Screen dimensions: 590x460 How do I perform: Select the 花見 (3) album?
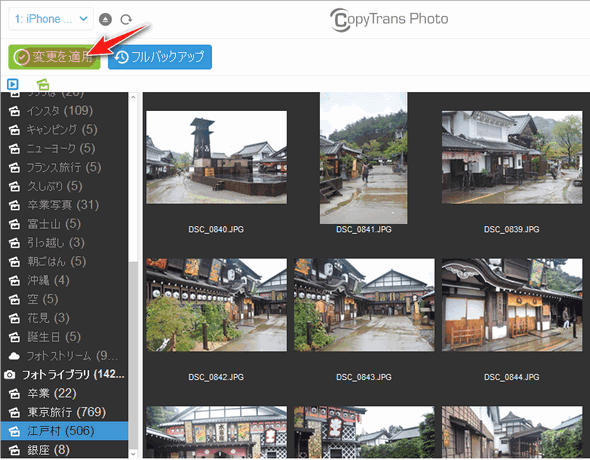coord(64,318)
